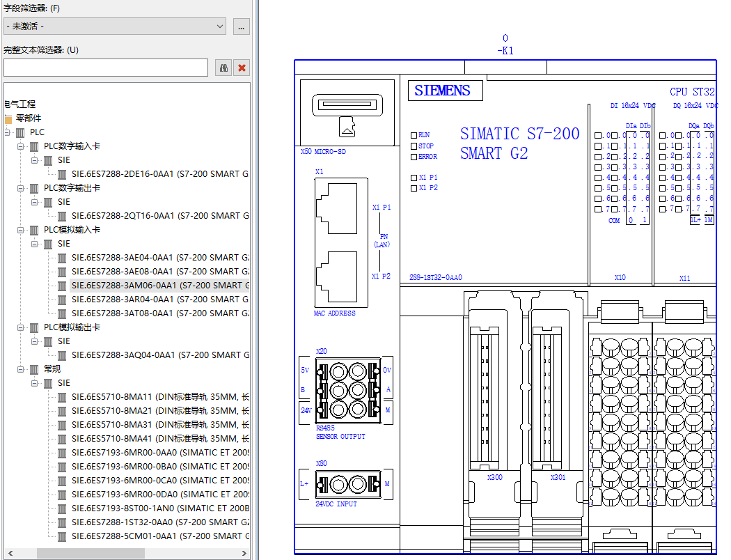Image resolution: width=731 pixels, height=560 pixels.
Task: Click the right arrow of horizontal scrollbar
Action: click(244, 553)
